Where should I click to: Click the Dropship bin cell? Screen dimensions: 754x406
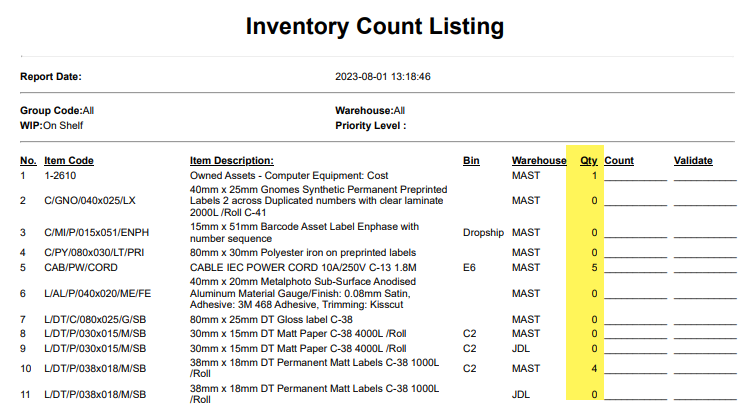(x=482, y=233)
